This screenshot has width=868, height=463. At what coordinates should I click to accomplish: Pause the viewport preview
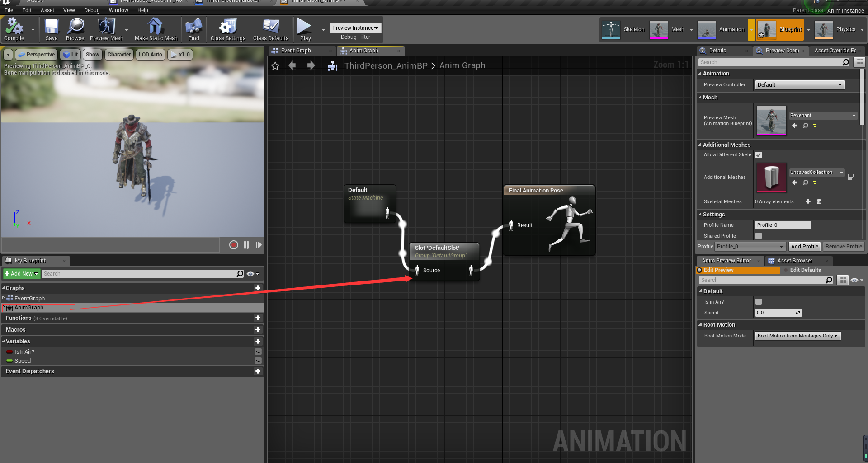point(246,245)
